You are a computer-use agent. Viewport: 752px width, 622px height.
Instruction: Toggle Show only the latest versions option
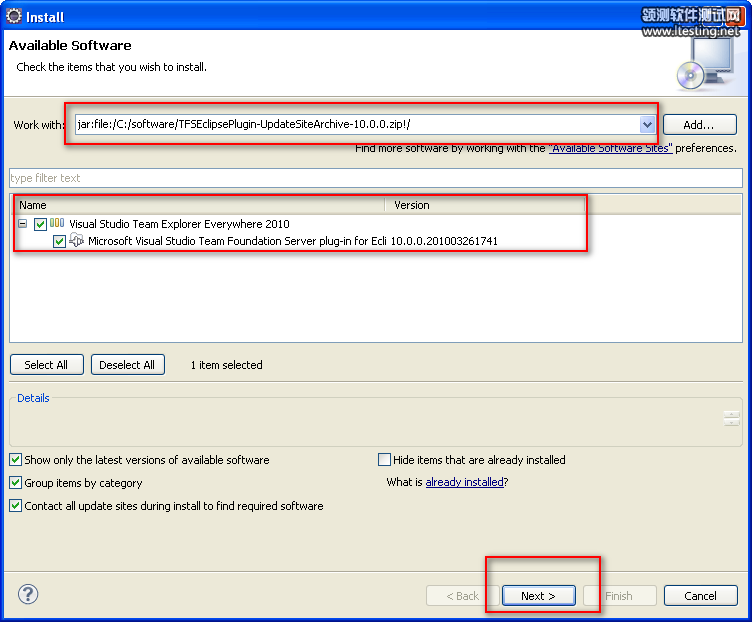[x=16, y=460]
